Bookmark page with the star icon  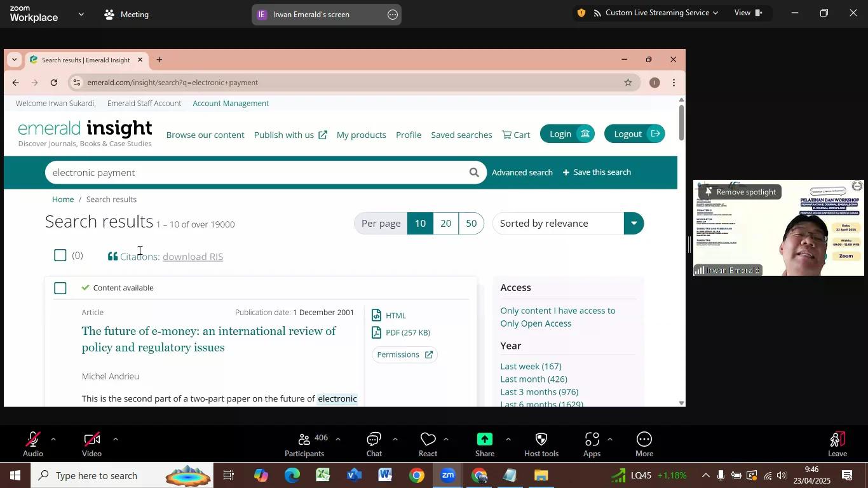pos(628,82)
